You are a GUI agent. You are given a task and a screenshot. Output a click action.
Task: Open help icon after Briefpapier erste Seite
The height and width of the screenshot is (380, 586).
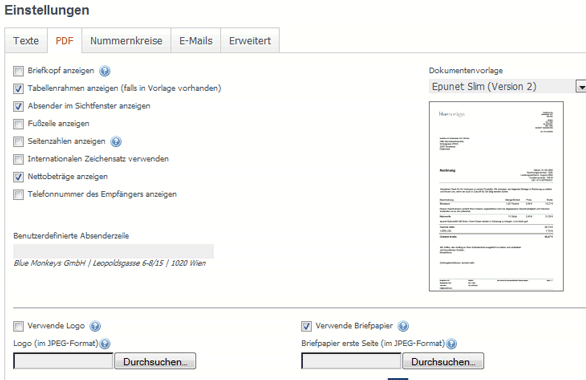[x=451, y=343]
